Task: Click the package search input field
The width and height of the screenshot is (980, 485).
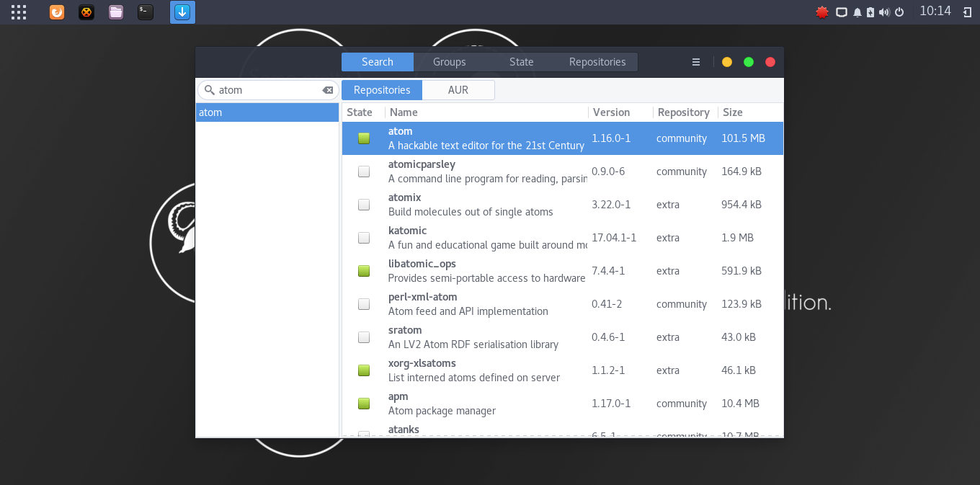Action: click(x=268, y=90)
